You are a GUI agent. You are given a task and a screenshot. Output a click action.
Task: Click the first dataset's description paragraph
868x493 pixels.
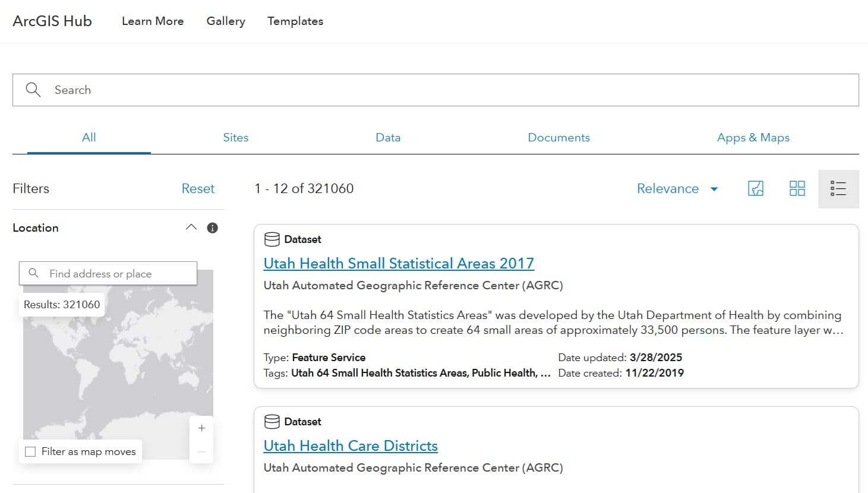(553, 323)
